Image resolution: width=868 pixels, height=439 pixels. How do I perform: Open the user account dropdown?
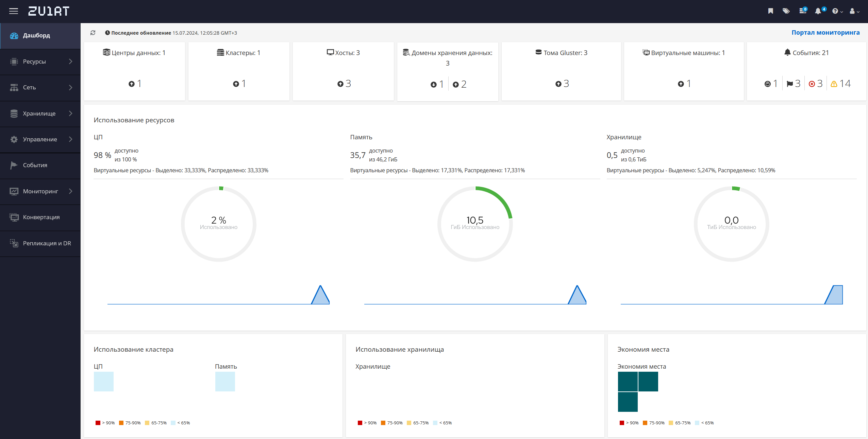click(x=854, y=11)
